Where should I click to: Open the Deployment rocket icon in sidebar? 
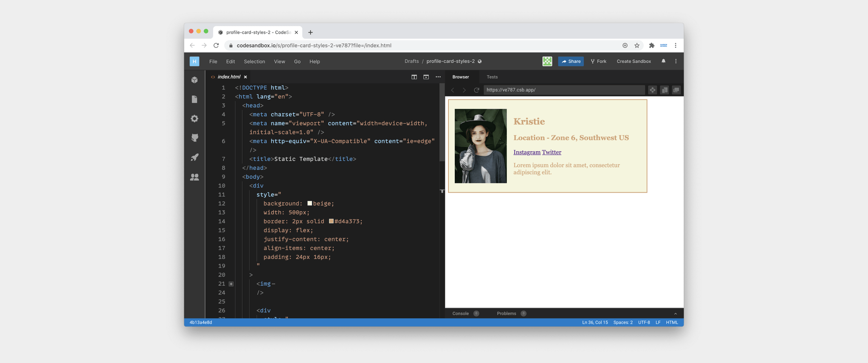194,157
